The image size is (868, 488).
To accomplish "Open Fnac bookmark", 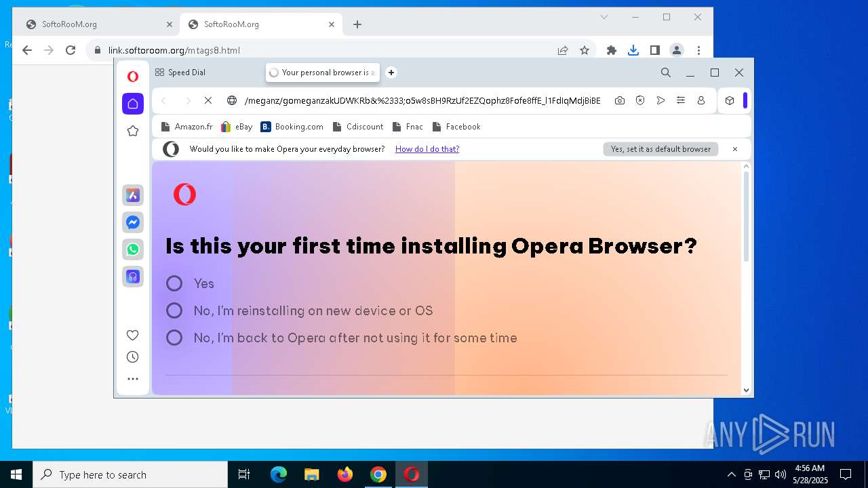I will [x=407, y=127].
